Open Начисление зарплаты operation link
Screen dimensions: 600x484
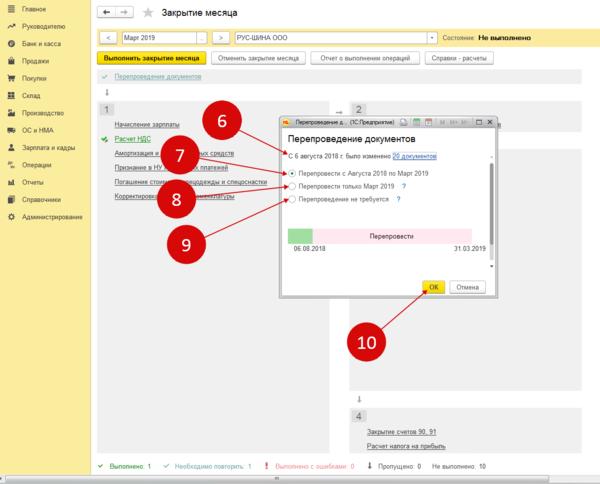tap(147, 124)
